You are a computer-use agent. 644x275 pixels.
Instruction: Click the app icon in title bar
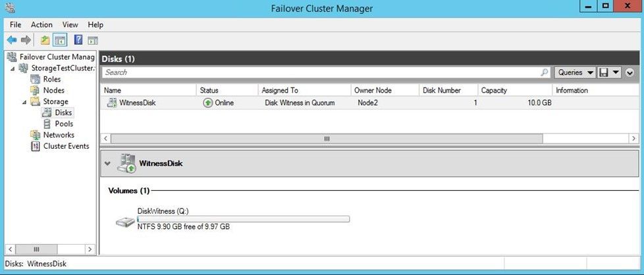point(11,7)
